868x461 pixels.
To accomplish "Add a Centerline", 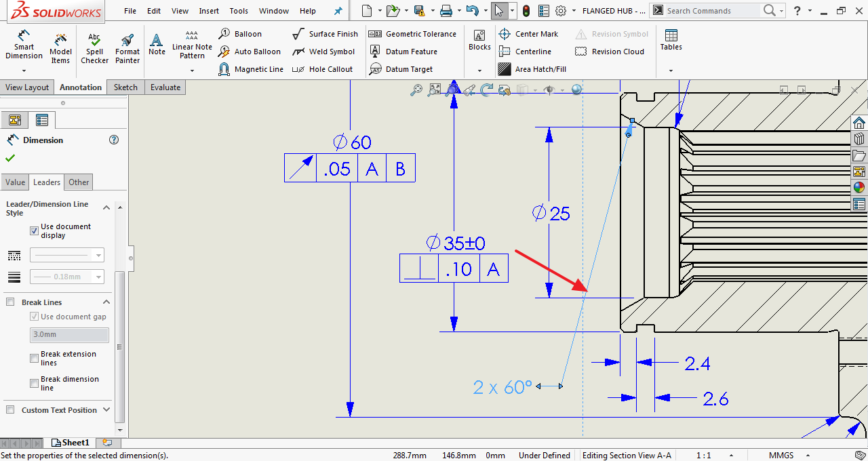I will point(525,52).
